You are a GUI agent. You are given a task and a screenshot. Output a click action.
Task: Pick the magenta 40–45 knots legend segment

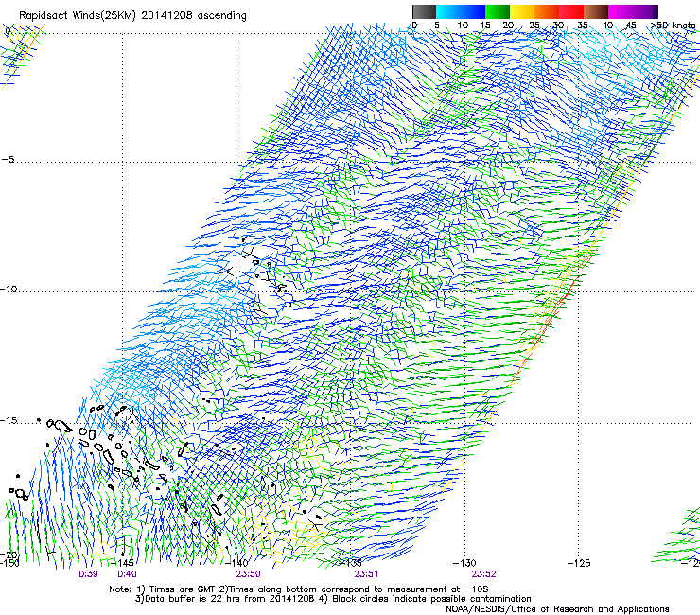[621, 11]
